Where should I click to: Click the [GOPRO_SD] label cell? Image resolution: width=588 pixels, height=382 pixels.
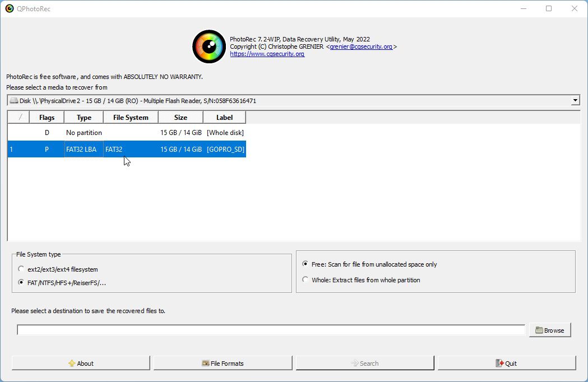(x=225, y=149)
